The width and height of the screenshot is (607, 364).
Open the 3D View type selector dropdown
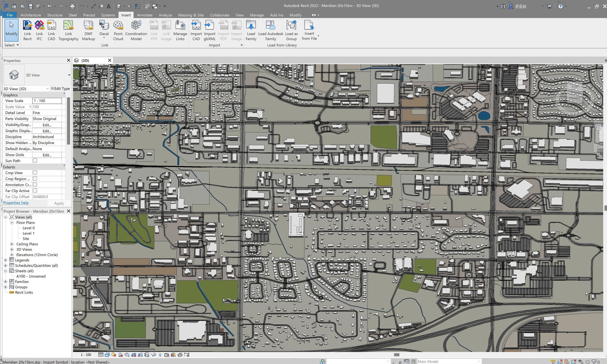coord(69,75)
